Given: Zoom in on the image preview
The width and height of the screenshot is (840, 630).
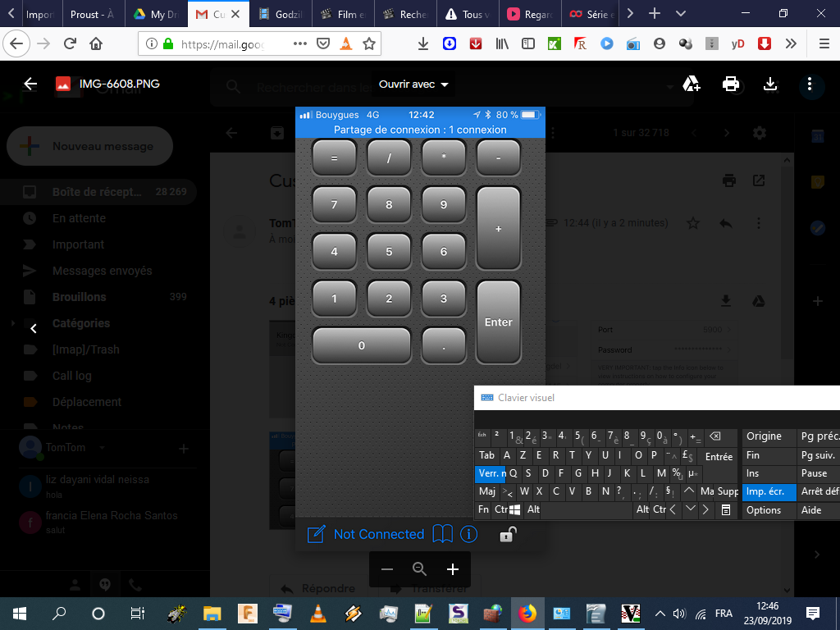Looking at the screenshot, I should (x=453, y=569).
